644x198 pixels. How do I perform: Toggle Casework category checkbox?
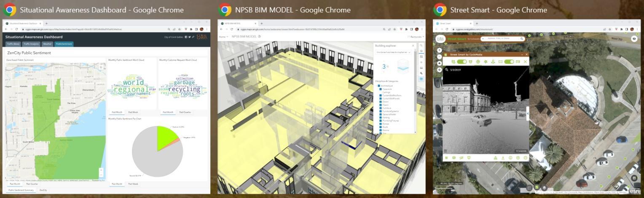click(381, 89)
